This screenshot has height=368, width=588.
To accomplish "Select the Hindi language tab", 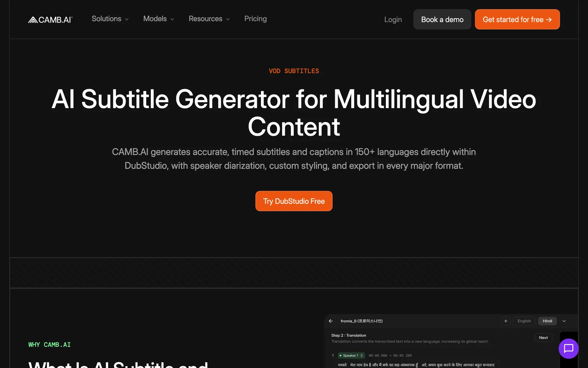I will 547,321.
